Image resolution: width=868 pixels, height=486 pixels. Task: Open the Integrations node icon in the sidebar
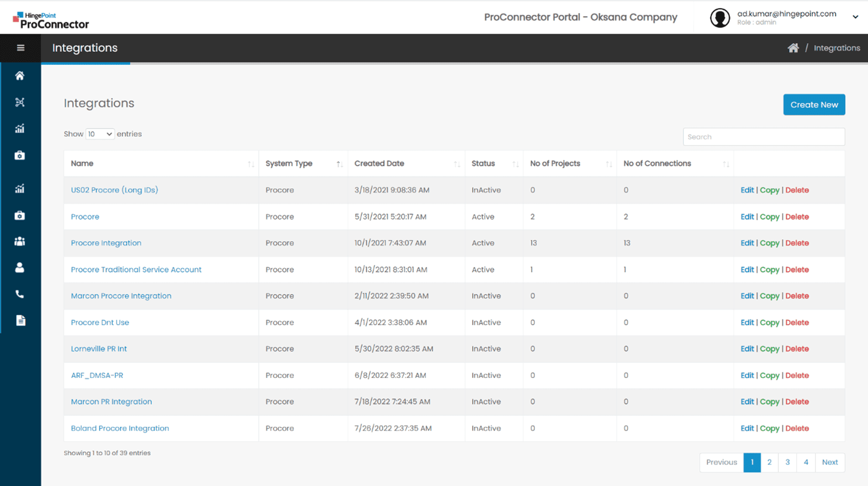[x=20, y=102]
